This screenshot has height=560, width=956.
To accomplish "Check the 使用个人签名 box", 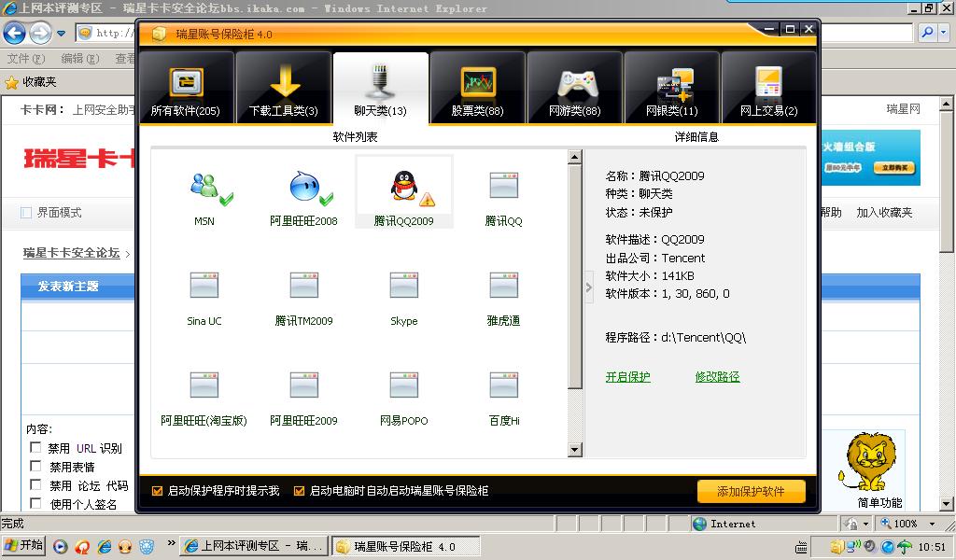I will coord(36,503).
